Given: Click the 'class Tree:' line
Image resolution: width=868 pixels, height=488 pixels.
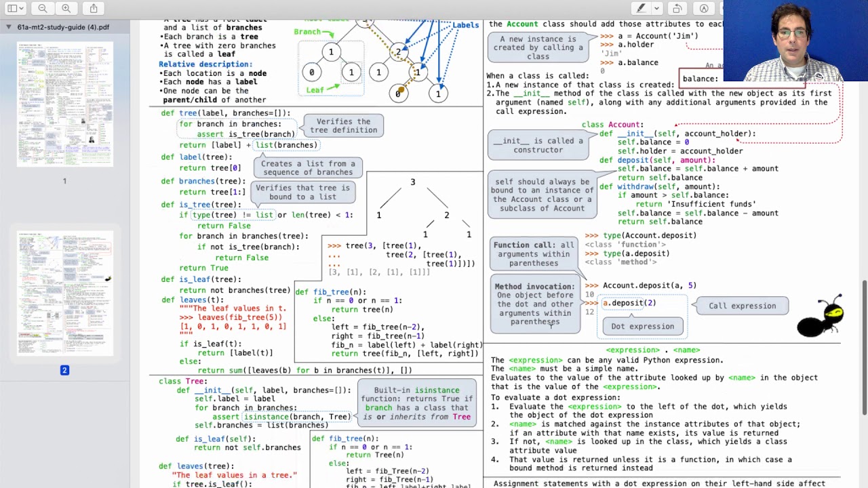Looking at the screenshot, I should pyautogui.click(x=183, y=382).
